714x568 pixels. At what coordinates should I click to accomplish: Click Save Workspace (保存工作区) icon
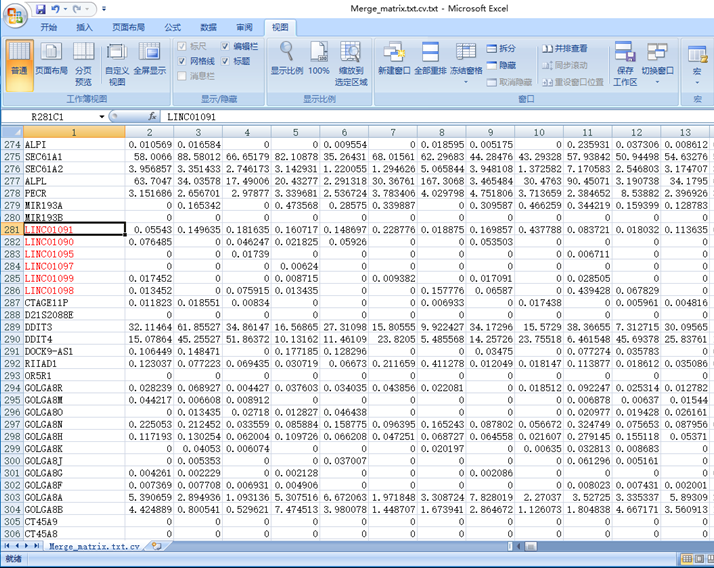(x=625, y=60)
